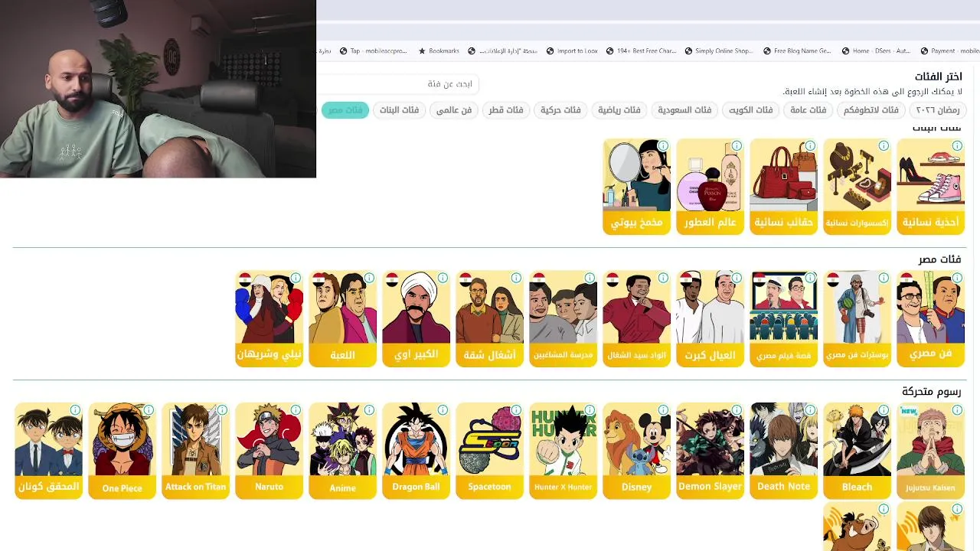Image resolution: width=980 pixels, height=551 pixels.
Task: Open info icon on Anime card
Action: click(x=369, y=410)
